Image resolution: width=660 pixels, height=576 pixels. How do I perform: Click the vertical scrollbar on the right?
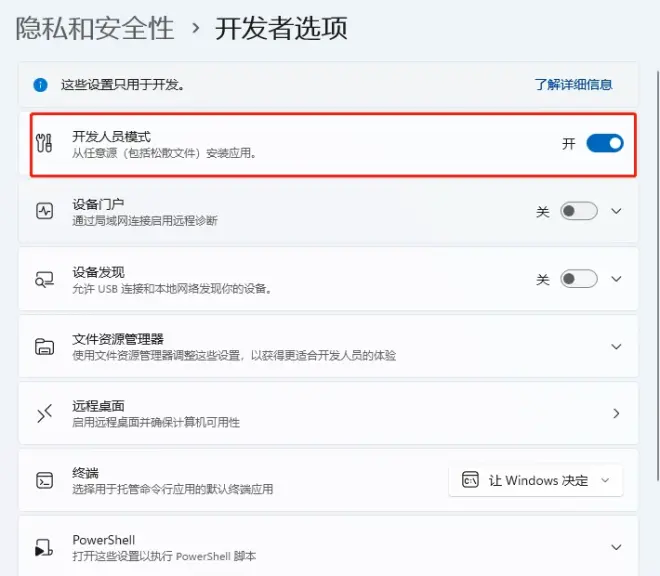[658, 276]
